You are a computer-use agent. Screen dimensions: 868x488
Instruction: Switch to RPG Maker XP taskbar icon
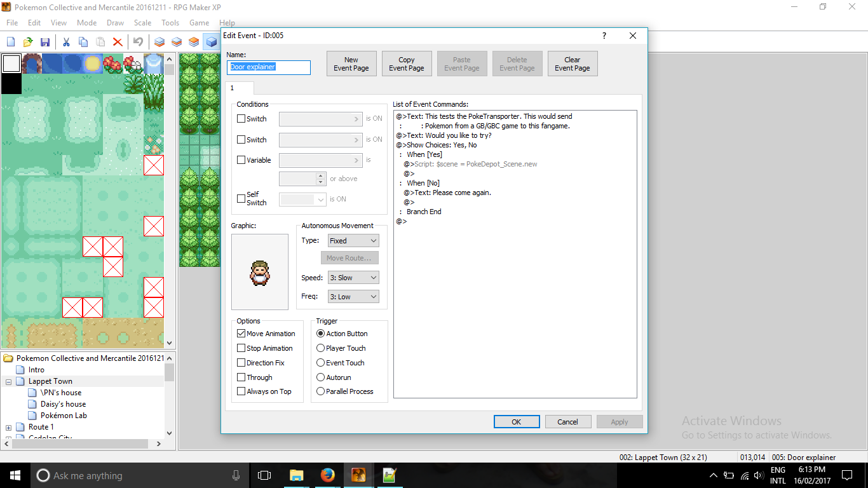coord(358,475)
